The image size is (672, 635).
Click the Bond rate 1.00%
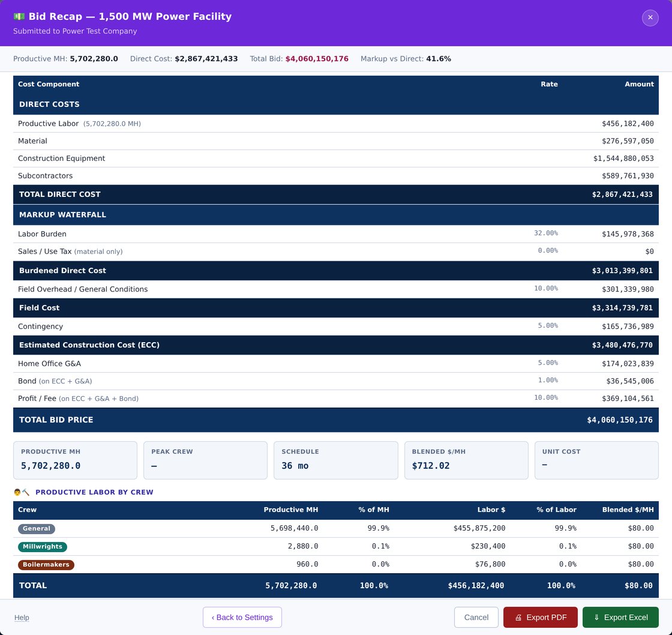(548, 381)
